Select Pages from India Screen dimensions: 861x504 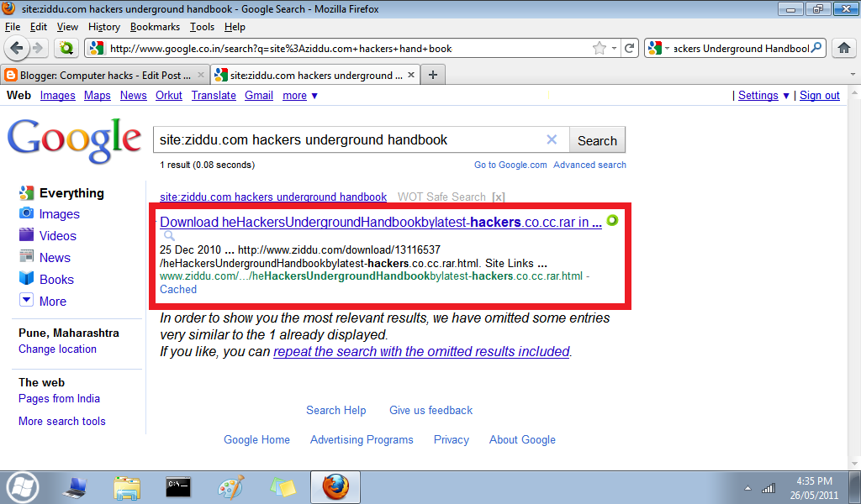[60, 399]
